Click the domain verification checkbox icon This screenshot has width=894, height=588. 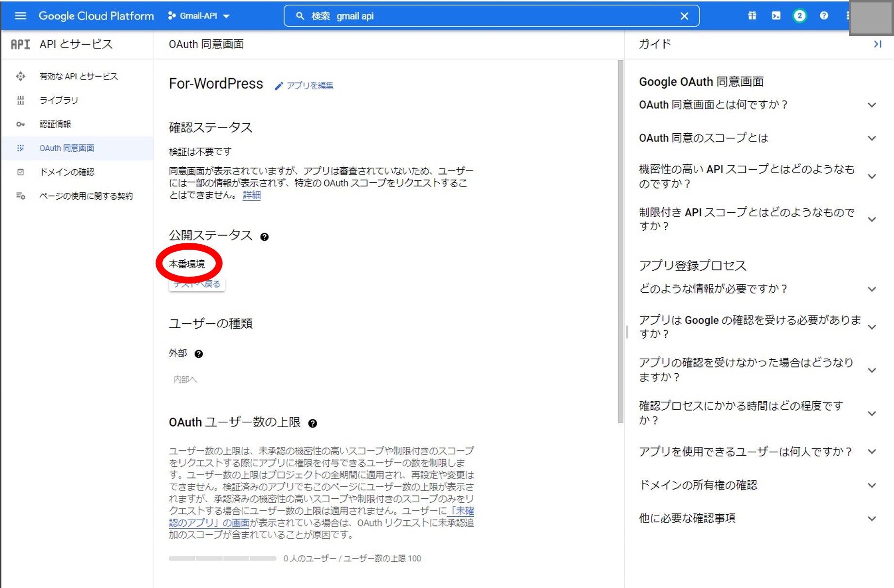click(x=20, y=172)
